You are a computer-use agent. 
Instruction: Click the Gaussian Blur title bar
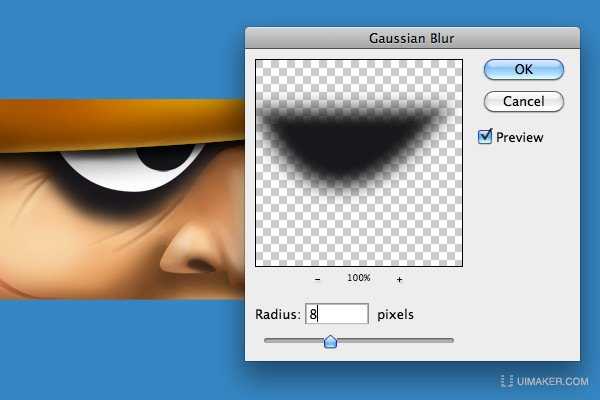click(x=412, y=37)
